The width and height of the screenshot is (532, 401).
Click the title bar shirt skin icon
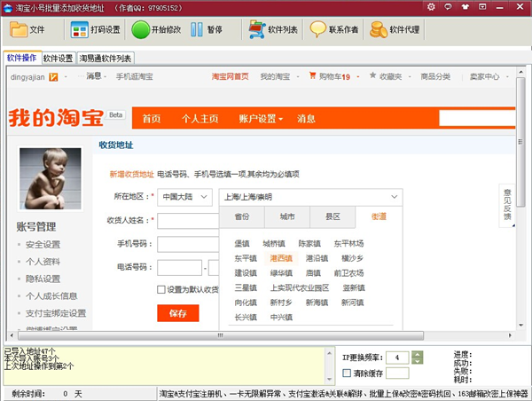465,6
